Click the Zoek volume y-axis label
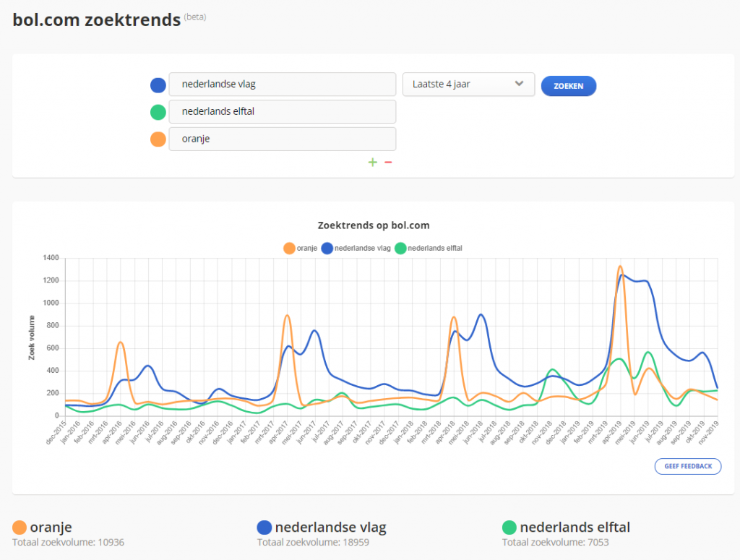Image resolution: width=740 pixels, height=560 pixels. (32, 337)
